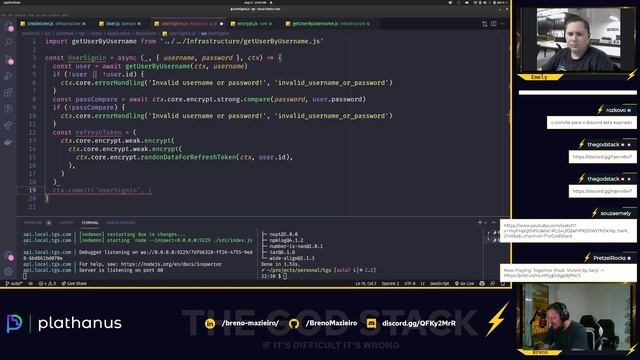This screenshot has height=360, width=640.
Task: Switch to the encrypt.js tab
Action: click(251, 24)
